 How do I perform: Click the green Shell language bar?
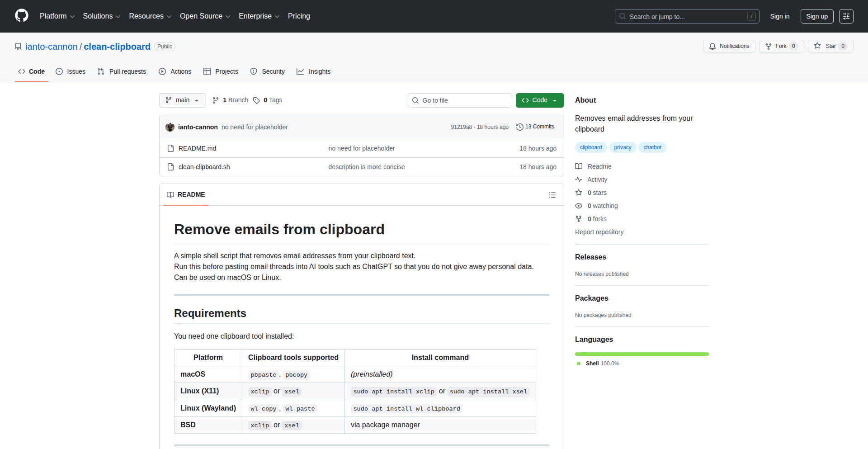tap(642, 354)
